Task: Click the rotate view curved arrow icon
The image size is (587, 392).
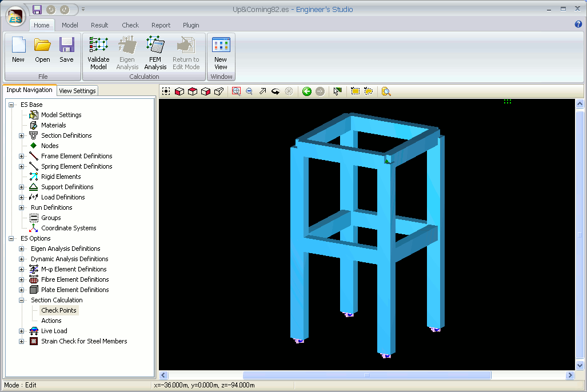Action: pyautogui.click(x=275, y=91)
